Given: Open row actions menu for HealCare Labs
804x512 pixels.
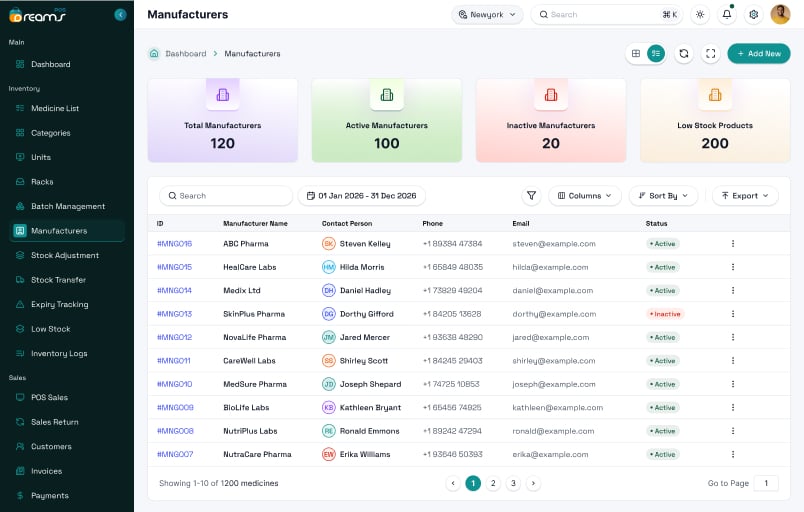Looking at the screenshot, I should 733,267.
